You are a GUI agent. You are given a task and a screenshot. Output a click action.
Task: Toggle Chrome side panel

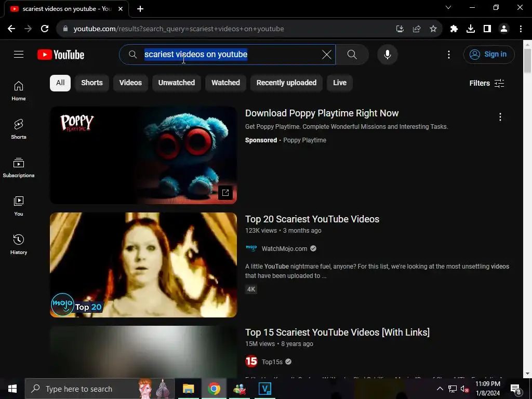coord(487,29)
